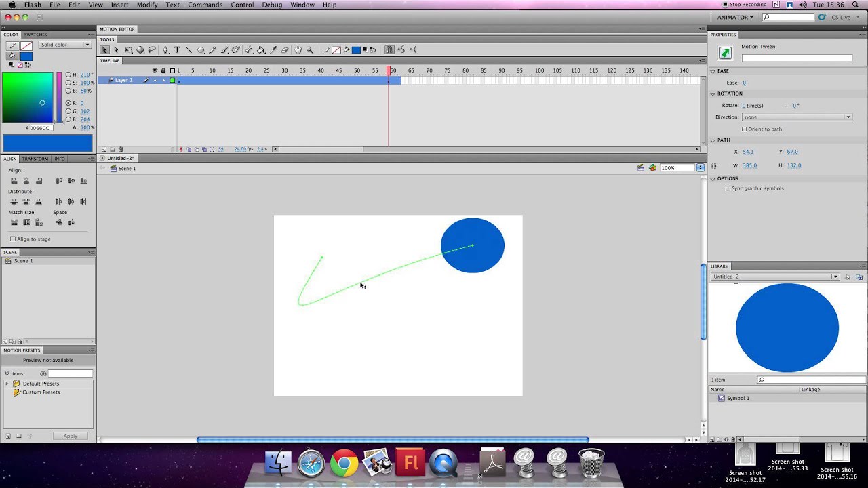Select the S saturation radio button
The width and height of the screenshot is (868, 488).
tap(68, 83)
